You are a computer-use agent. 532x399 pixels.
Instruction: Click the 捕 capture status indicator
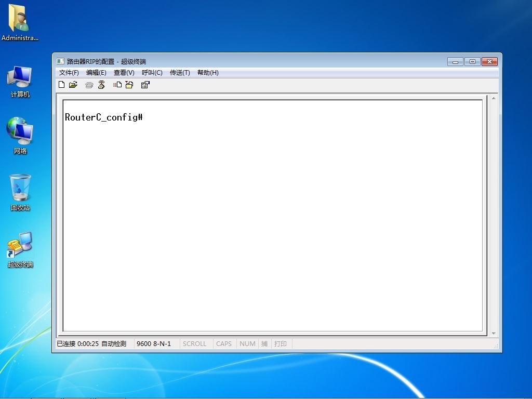pyautogui.click(x=264, y=344)
